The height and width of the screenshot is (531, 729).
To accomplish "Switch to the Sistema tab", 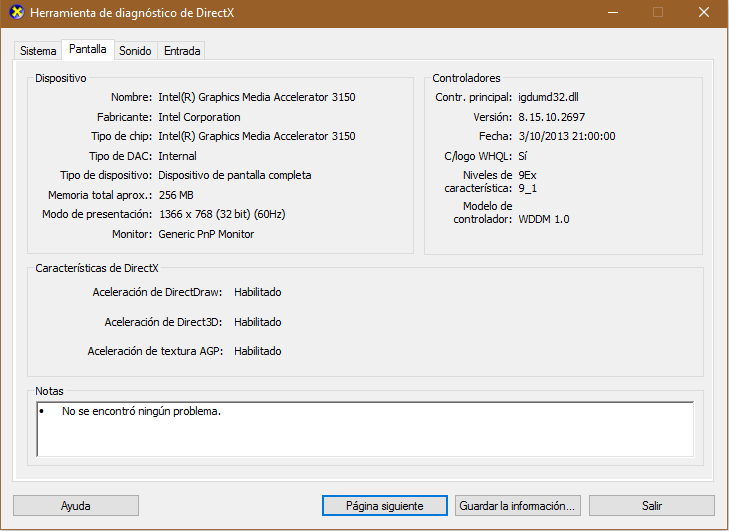I will 38,51.
